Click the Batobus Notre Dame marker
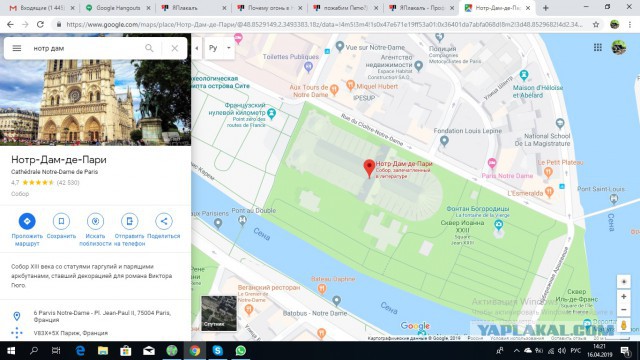640x360 pixels. (336, 301)
